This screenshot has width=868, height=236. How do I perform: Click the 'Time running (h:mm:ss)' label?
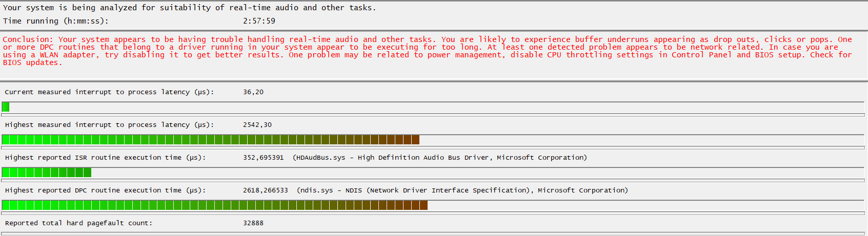[56, 21]
